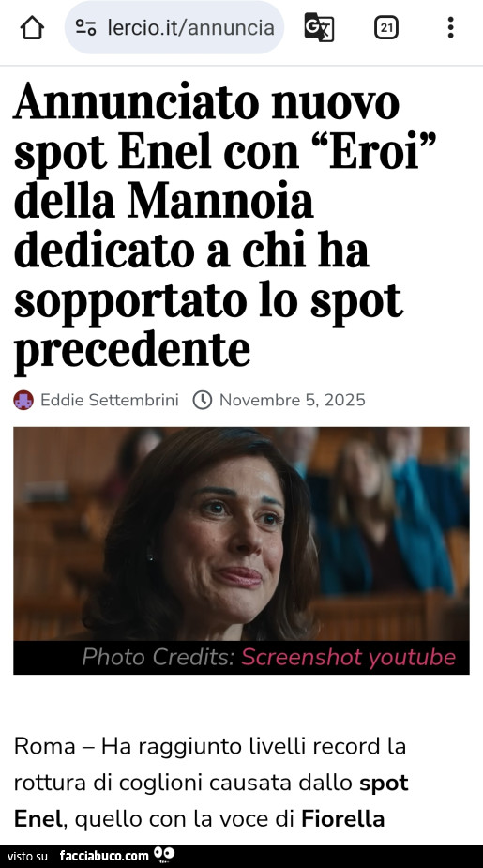Click the "Photo Credits:" caption label
The image size is (483, 868).
point(158,657)
